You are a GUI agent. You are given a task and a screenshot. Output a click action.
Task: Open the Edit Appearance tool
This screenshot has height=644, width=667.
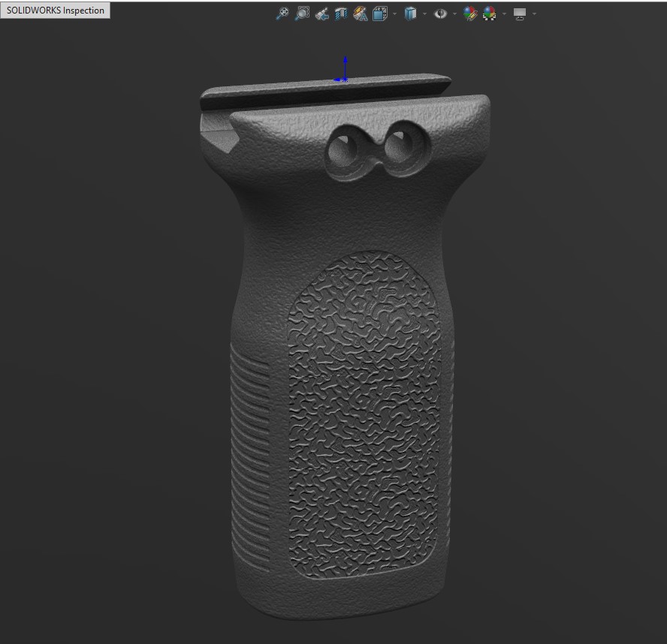click(470, 14)
